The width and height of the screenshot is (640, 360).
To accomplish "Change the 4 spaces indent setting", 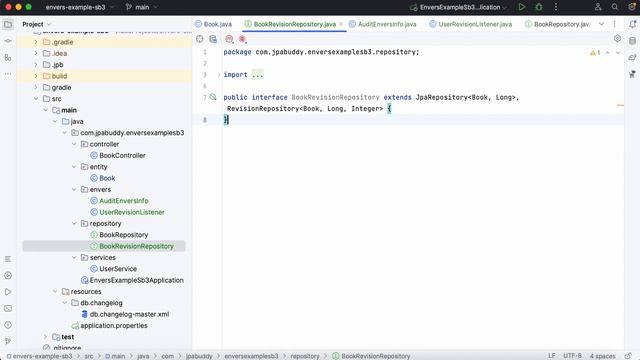I will [x=602, y=356].
